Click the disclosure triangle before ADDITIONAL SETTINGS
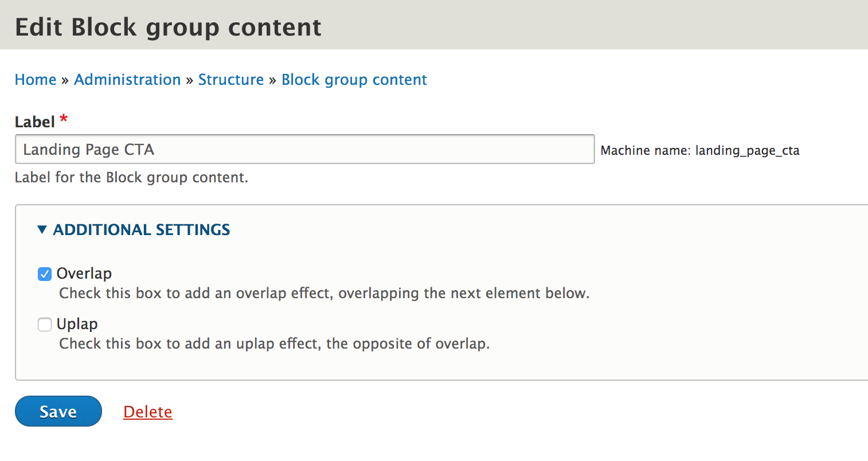The width and height of the screenshot is (868, 461). point(41,229)
